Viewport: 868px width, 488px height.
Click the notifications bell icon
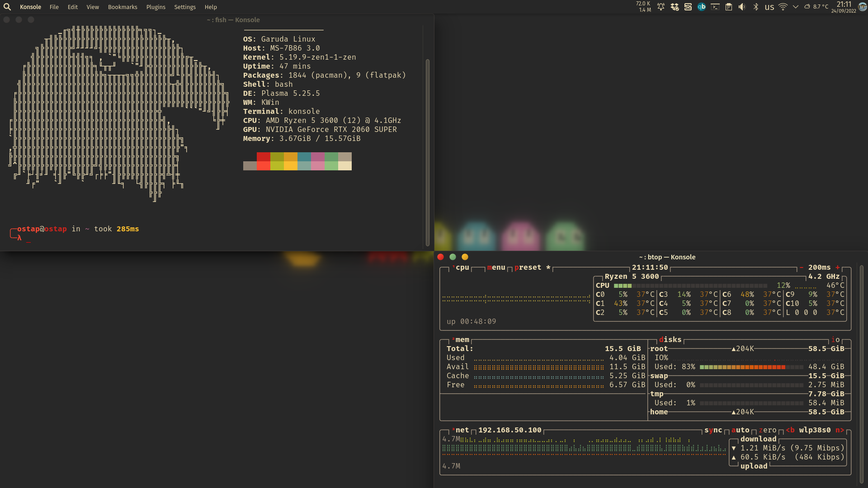coord(660,7)
